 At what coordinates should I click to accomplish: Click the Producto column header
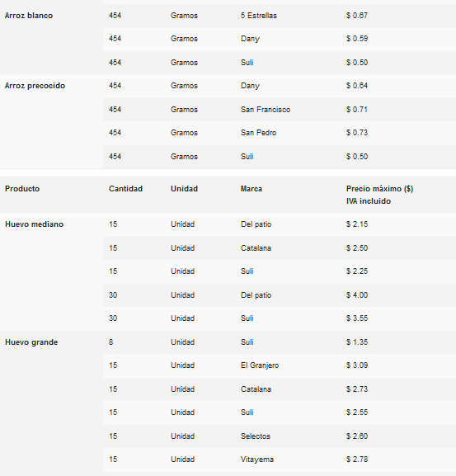pyautogui.click(x=22, y=189)
